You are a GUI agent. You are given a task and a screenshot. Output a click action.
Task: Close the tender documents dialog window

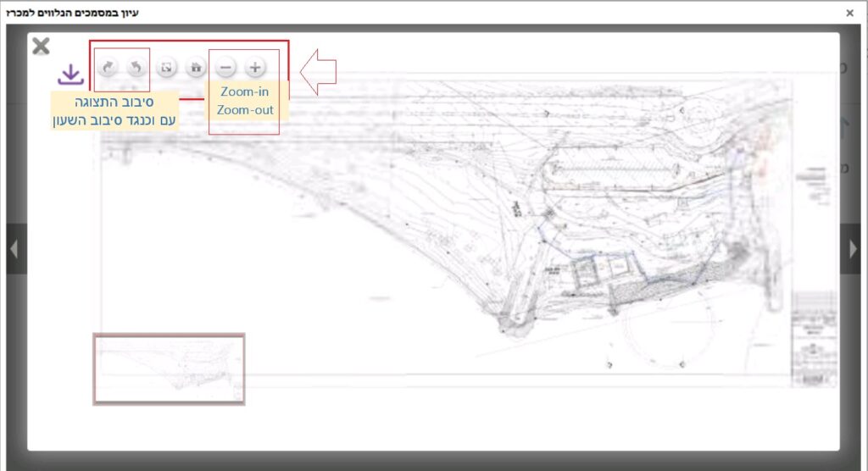point(849,13)
